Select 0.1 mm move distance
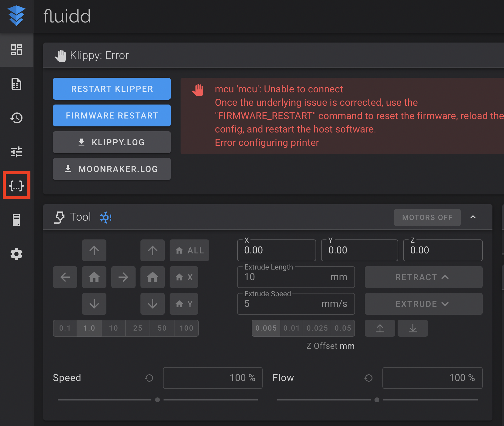 pyautogui.click(x=65, y=328)
